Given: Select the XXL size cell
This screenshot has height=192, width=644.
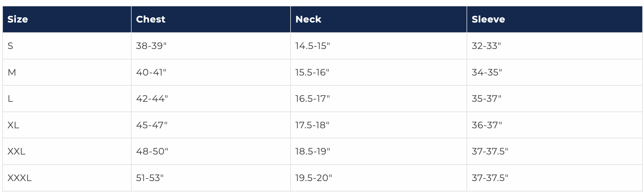Looking at the screenshot, I should 16,151.
